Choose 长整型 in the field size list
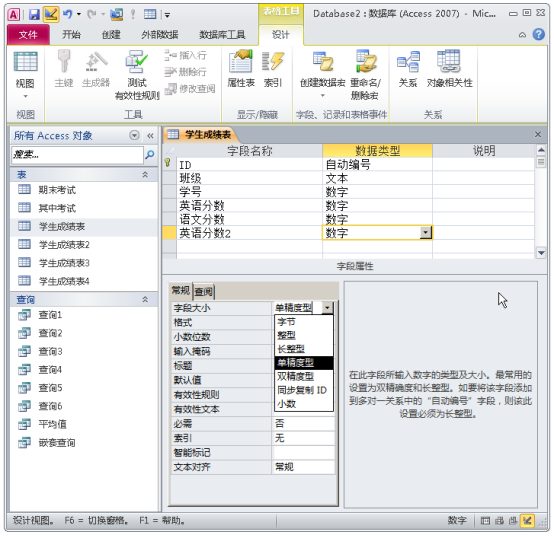Image resolution: width=554 pixels, height=536 pixels. 303,349
